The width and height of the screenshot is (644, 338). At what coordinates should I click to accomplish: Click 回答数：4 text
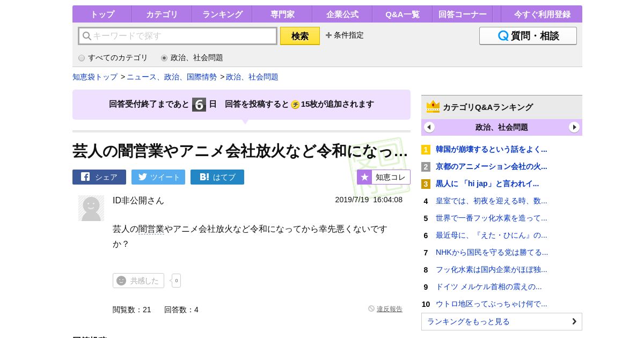click(x=181, y=310)
